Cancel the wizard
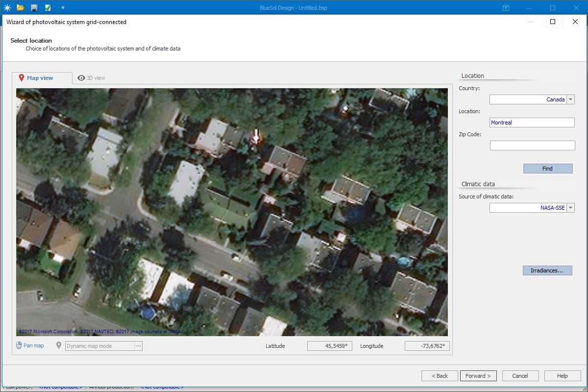Viewport: 588px width, 392px height. 520,376
